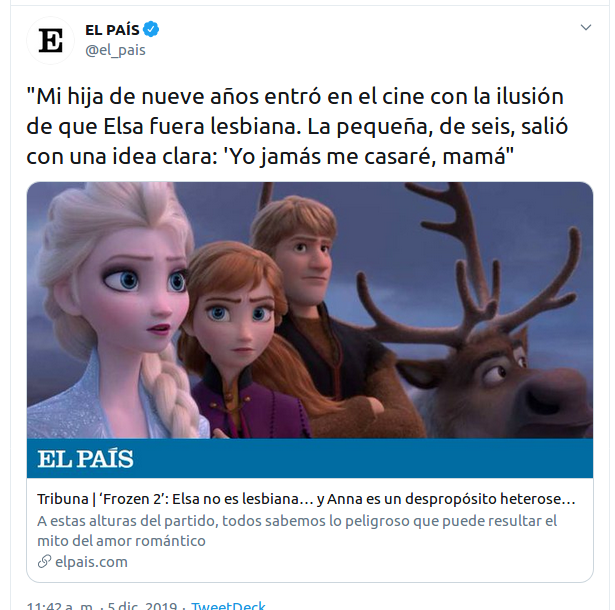Screen dimensions: 615x610
Task: Visit the @el_pais handle link
Action: point(115,50)
